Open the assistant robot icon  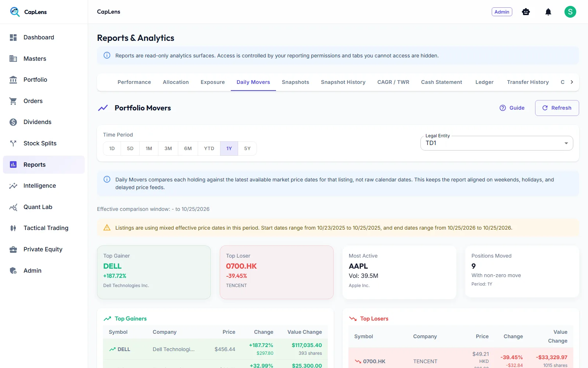pyautogui.click(x=526, y=12)
